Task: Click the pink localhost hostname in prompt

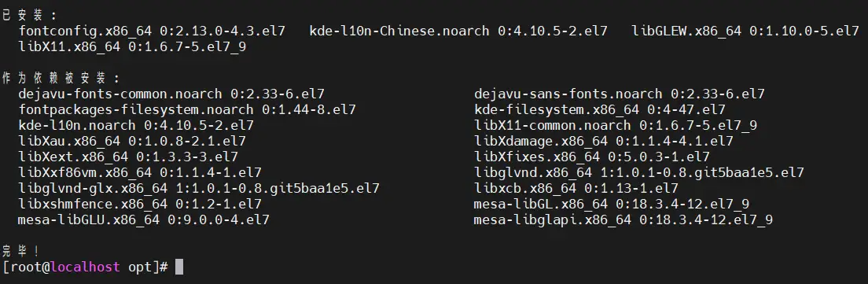Action: point(85,267)
